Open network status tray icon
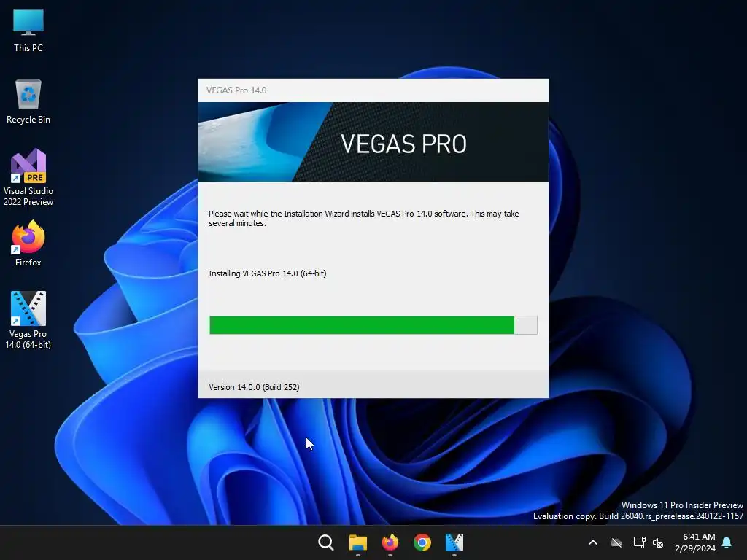The width and height of the screenshot is (747, 560). [x=639, y=542]
